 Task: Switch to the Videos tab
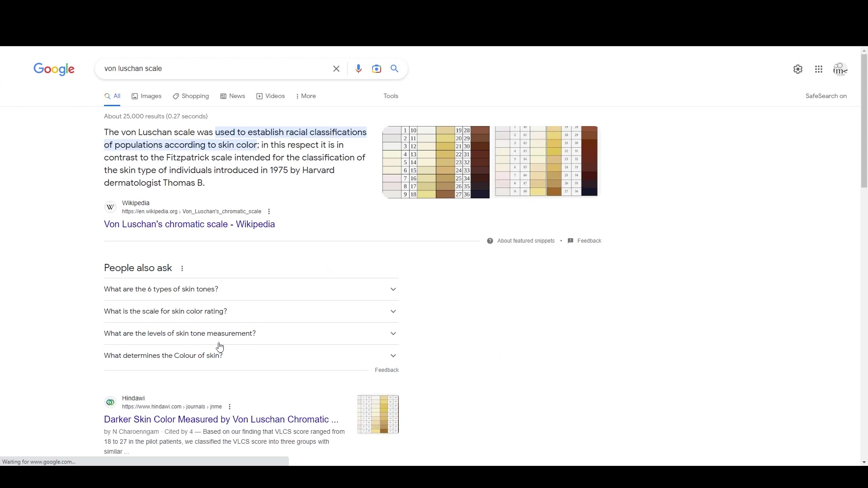[x=271, y=96]
